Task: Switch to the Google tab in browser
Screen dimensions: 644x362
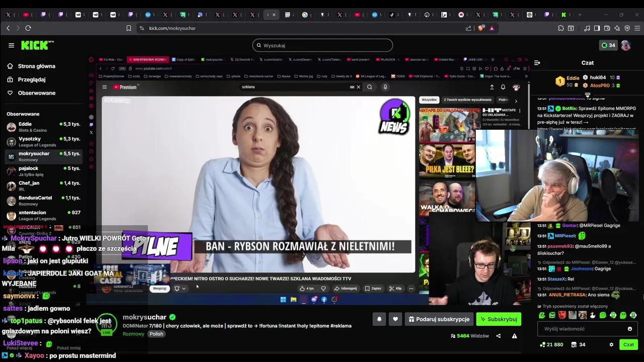Action: (304, 15)
